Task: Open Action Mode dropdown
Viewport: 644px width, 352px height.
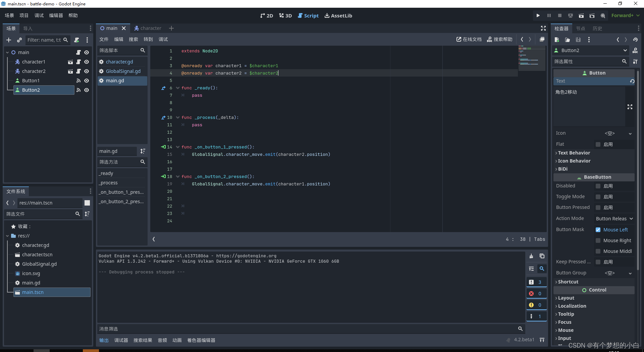Action: 614,219
